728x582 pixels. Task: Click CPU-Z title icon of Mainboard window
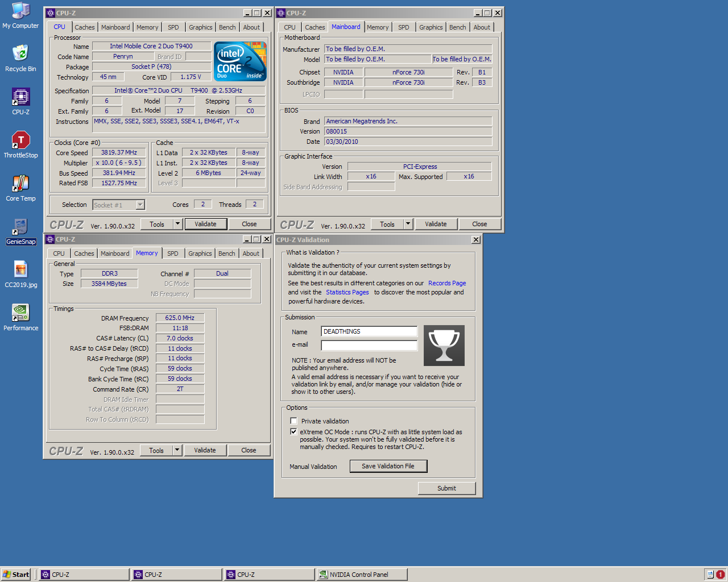(x=281, y=13)
